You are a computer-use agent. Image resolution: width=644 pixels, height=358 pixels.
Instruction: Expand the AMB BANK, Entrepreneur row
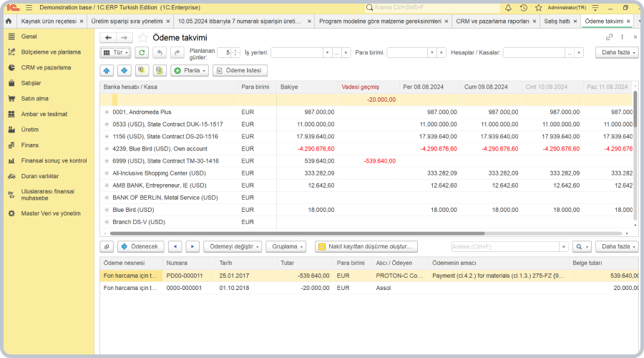[x=107, y=185]
